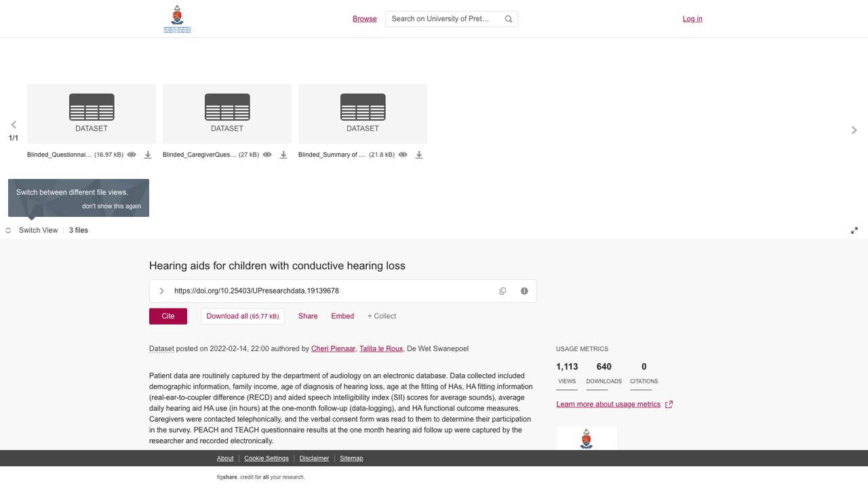
Task: Click the 1,113 views metric
Action: pos(567,374)
